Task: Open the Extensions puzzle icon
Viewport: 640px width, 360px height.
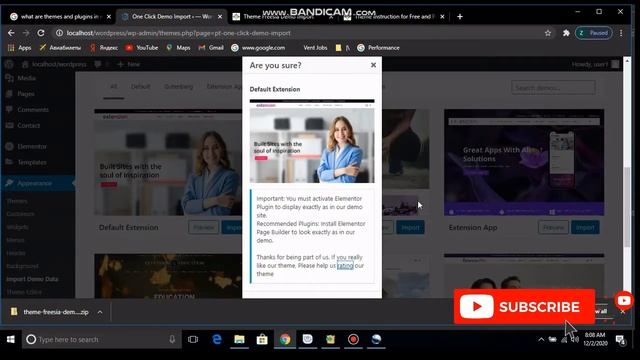Action: click(566, 33)
